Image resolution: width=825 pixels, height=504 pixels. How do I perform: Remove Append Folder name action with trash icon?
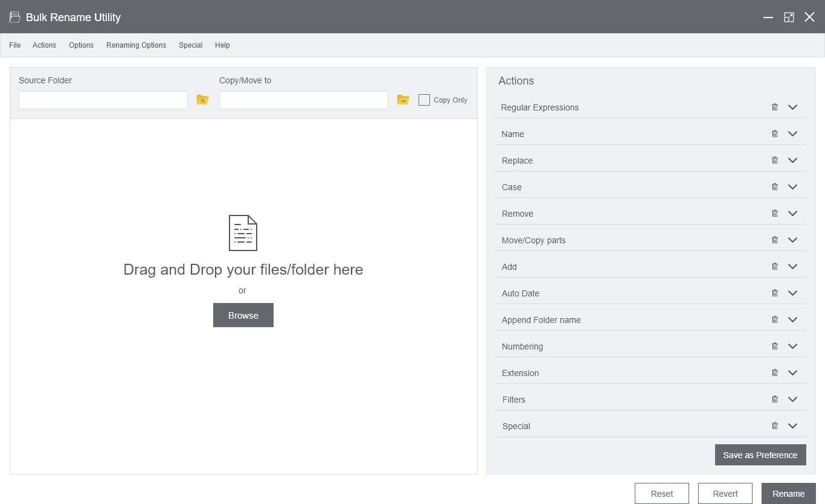pos(775,319)
